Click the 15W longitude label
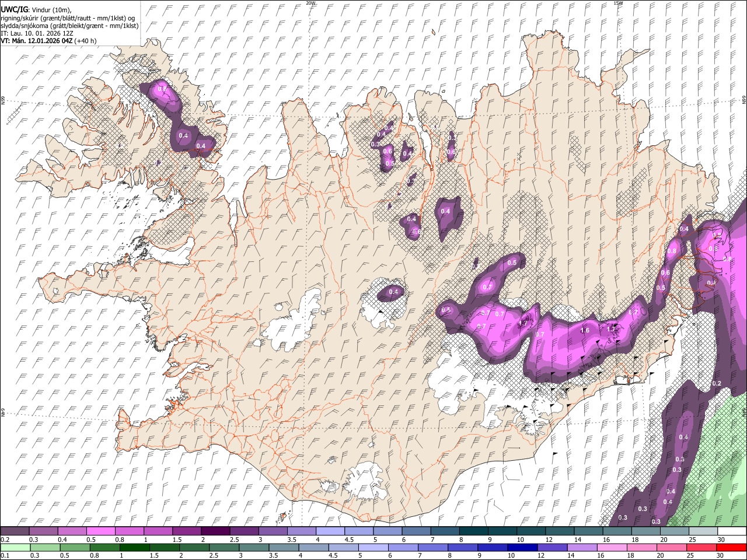The image size is (747, 560). pos(618,3)
